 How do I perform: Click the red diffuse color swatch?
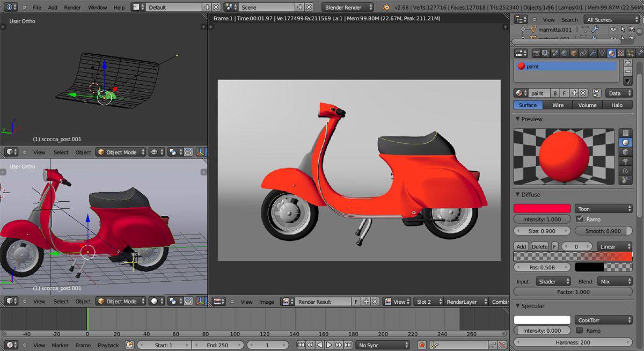click(542, 209)
